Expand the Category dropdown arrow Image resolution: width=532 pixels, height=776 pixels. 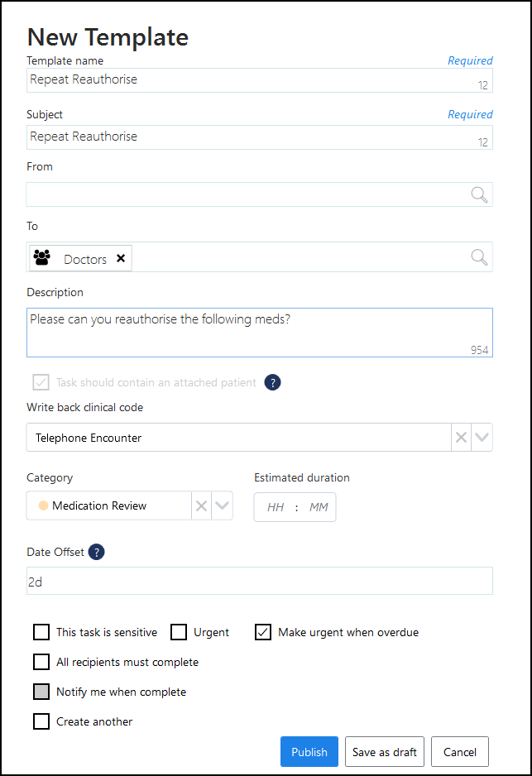tap(222, 505)
